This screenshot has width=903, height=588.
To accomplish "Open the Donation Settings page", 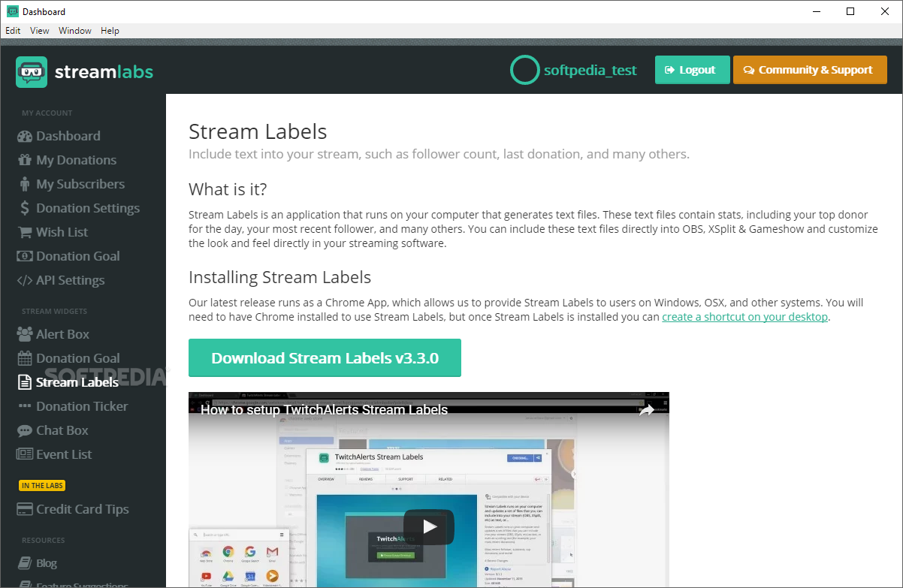I will [88, 208].
